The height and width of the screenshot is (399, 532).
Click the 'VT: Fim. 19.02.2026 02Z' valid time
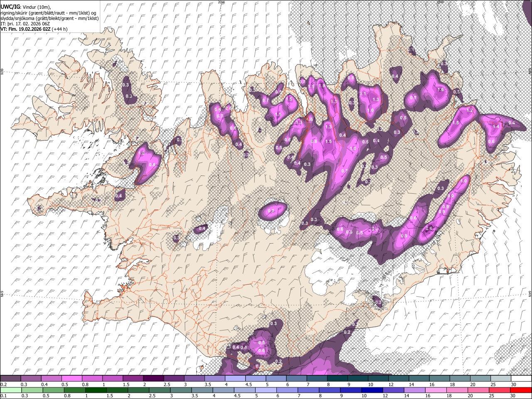tap(25, 29)
